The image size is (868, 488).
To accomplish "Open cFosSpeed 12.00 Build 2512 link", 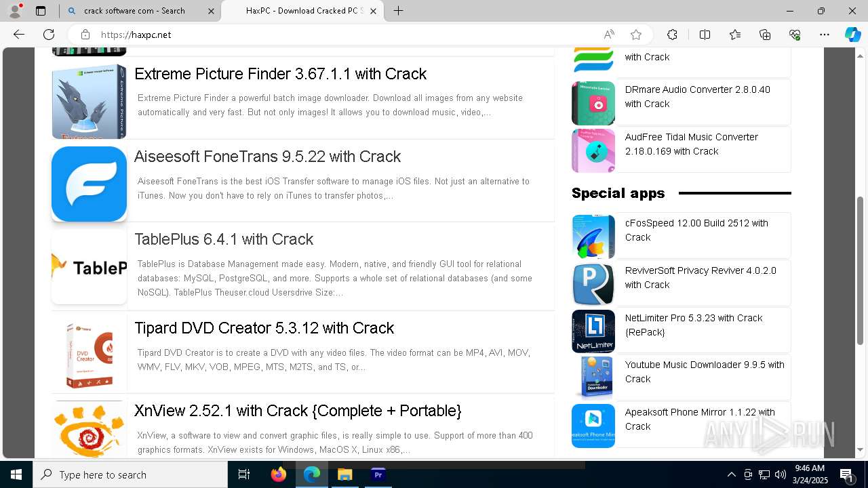I will point(696,230).
